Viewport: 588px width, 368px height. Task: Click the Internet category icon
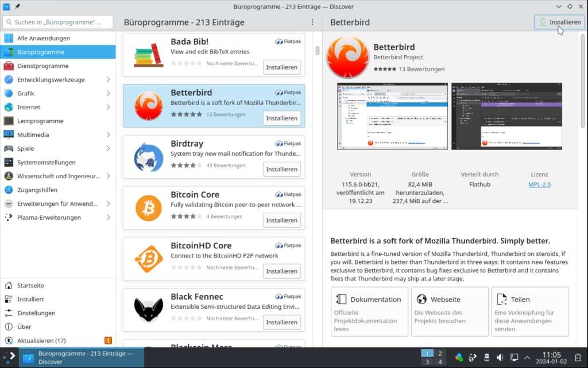[8, 107]
